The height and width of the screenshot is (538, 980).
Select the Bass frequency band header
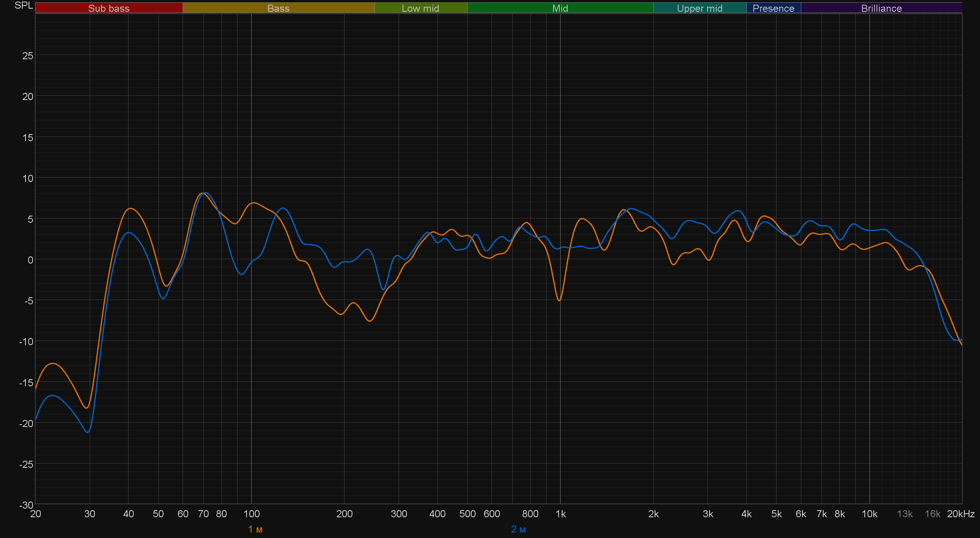278,8
